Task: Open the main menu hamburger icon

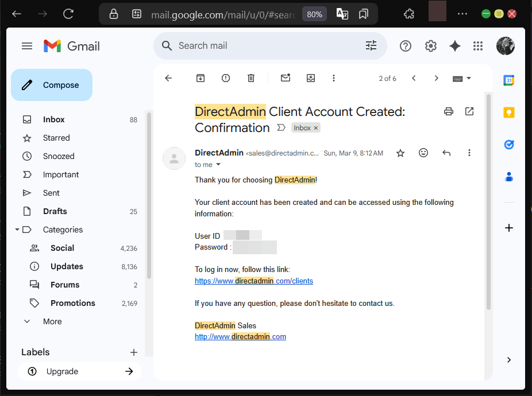Action: tap(27, 46)
